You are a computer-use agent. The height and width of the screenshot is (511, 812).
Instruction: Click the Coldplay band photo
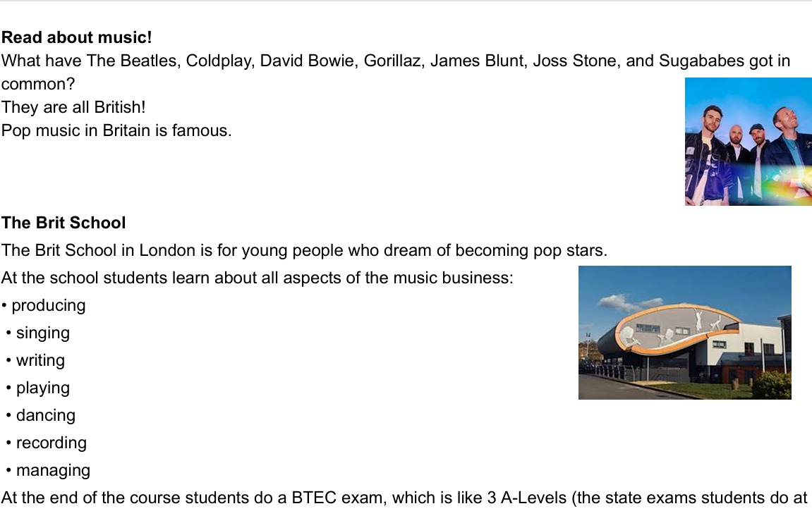(x=749, y=142)
